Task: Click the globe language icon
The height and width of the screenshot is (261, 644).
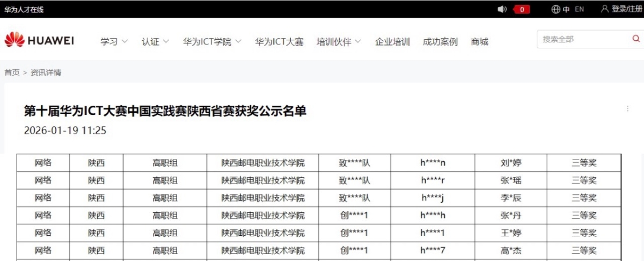Action: [x=555, y=9]
